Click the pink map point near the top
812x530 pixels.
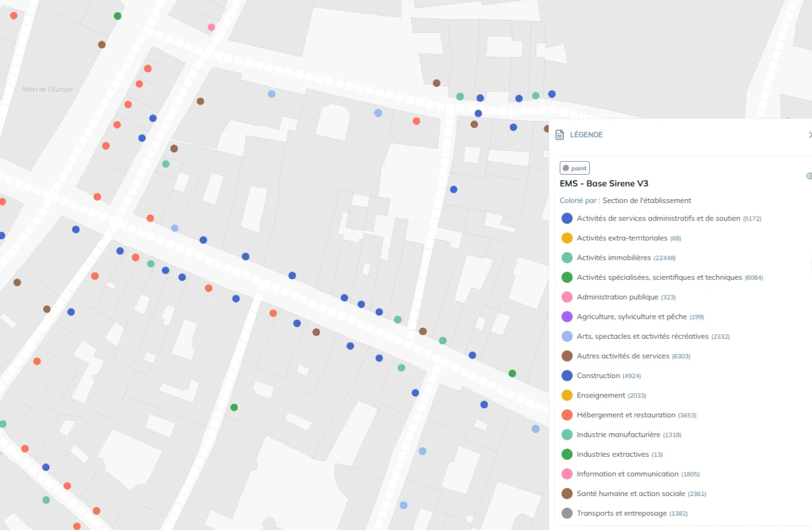click(x=211, y=27)
